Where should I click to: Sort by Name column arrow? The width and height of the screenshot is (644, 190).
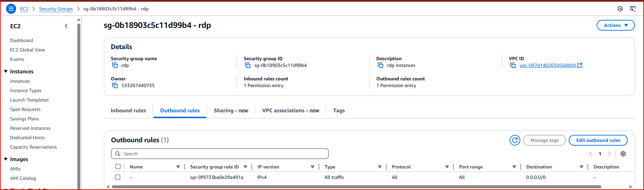tap(178, 167)
